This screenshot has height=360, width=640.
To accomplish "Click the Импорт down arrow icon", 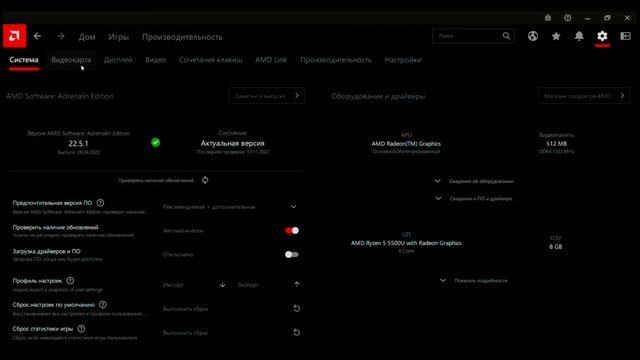I will [x=222, y=284].
